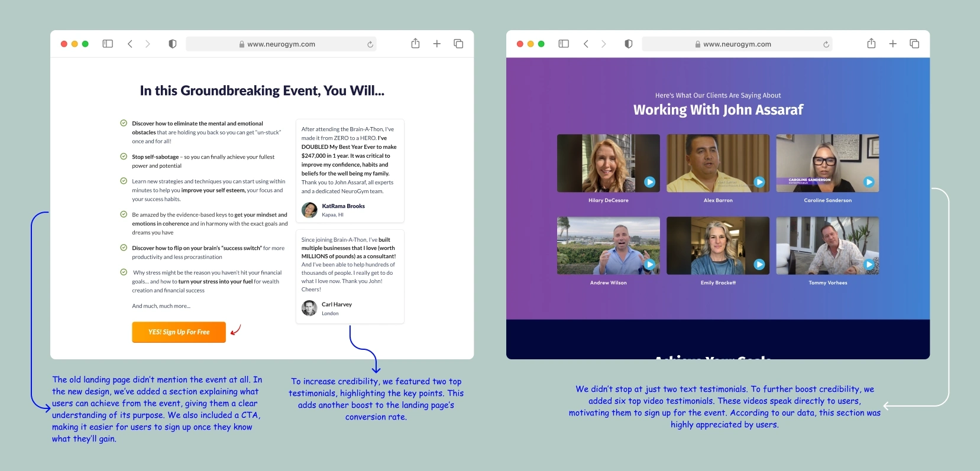Click Carl Harvey avatar photo

point(309,308)
